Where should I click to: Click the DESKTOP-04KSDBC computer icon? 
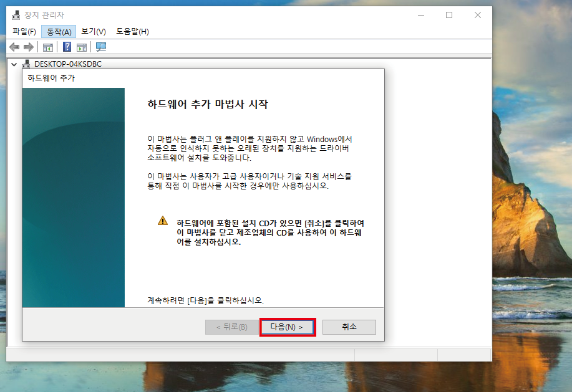(26, 64)
